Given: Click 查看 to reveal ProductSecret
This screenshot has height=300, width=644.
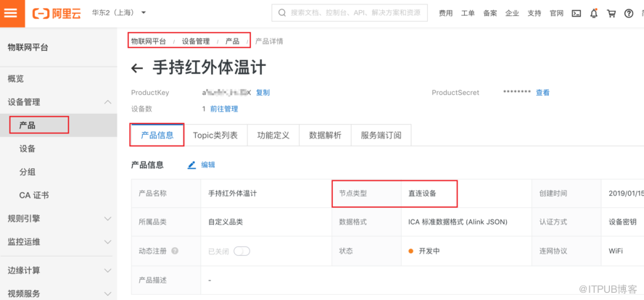Looking at the screenshot, I should click(542, 93).
